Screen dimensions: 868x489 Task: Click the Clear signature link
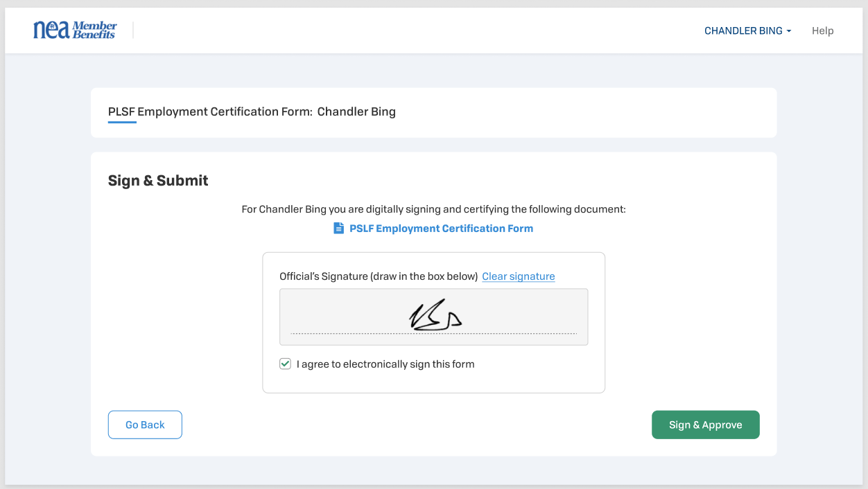tap(518, 276)
